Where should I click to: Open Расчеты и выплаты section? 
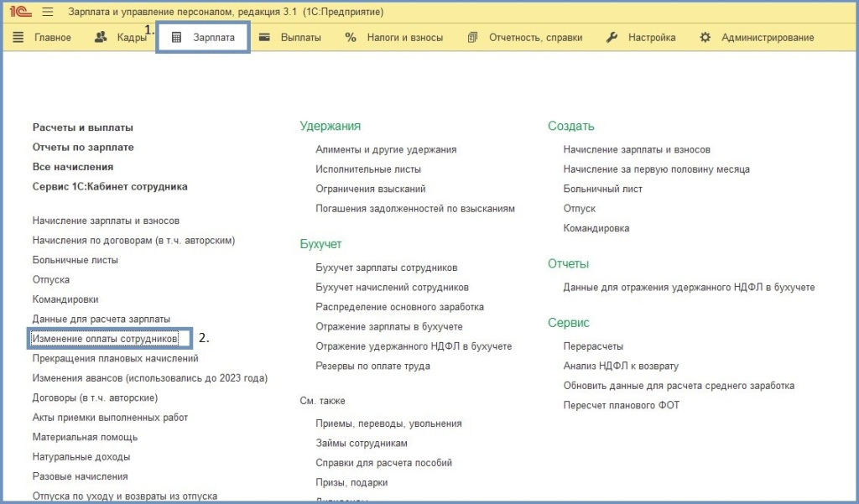click(83, 127)
